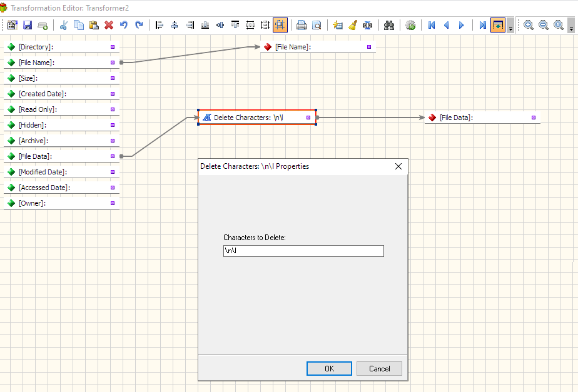Select the [Owner] source field
The width and height of the screenshot is (578, 392).
61,203
